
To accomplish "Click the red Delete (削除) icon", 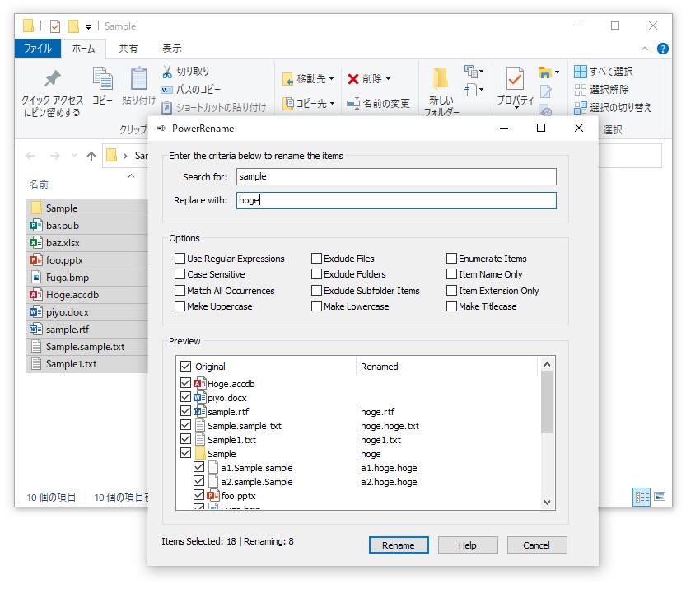I will [353, 79].
